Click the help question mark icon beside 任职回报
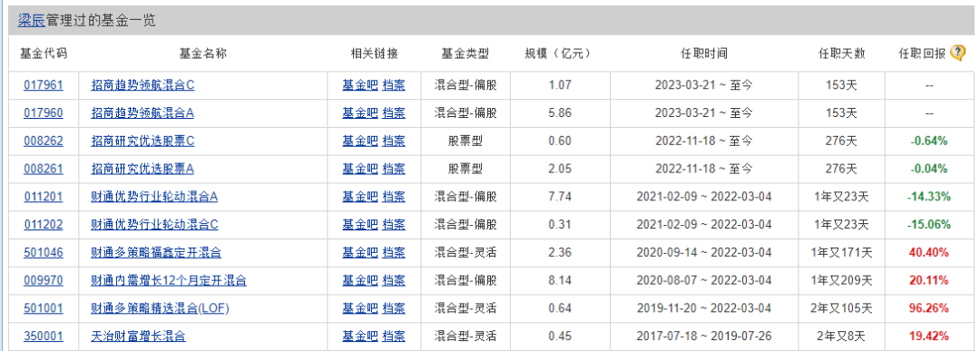The width and height of the screenshot is (980, 351). pos(957,54)
